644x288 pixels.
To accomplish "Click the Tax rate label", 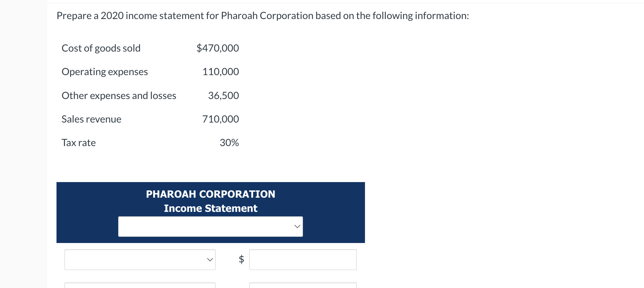I will click(x=79, y=143).
